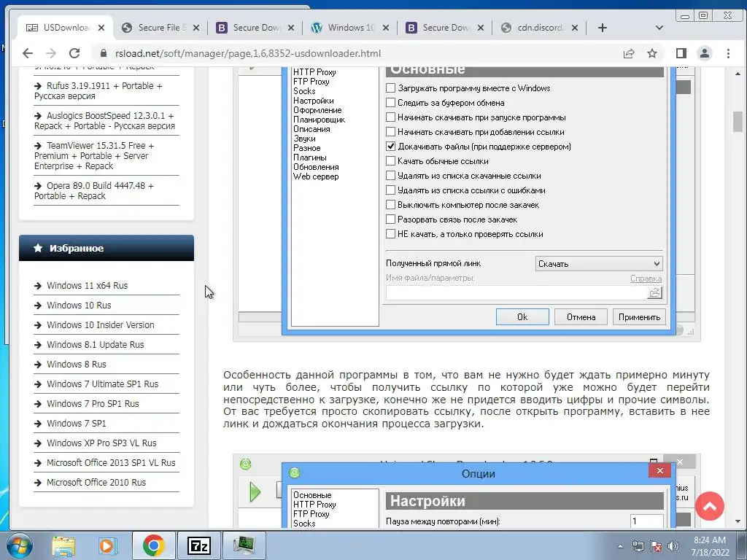Click the Ok button
This screenshot has height=560, width=747.
522,317
